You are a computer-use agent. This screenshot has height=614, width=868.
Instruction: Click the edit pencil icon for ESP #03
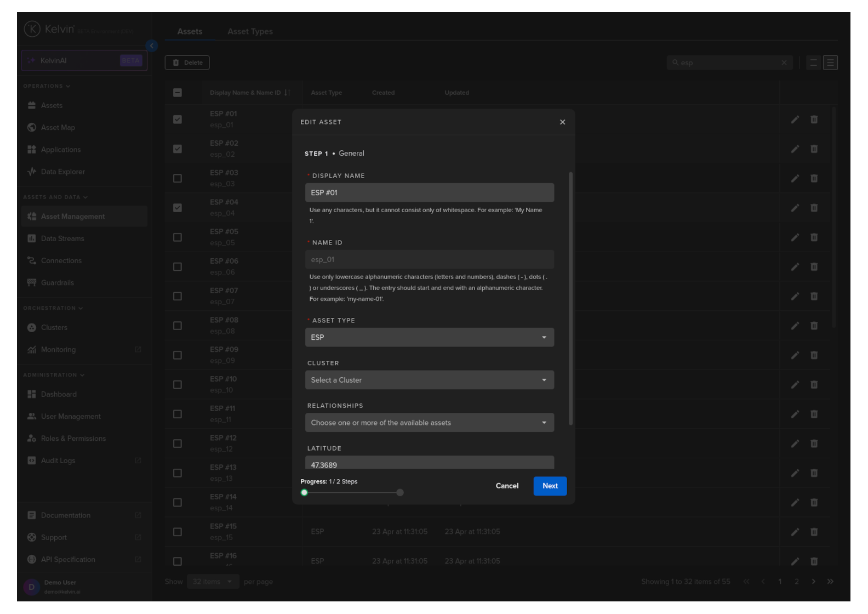795,178
